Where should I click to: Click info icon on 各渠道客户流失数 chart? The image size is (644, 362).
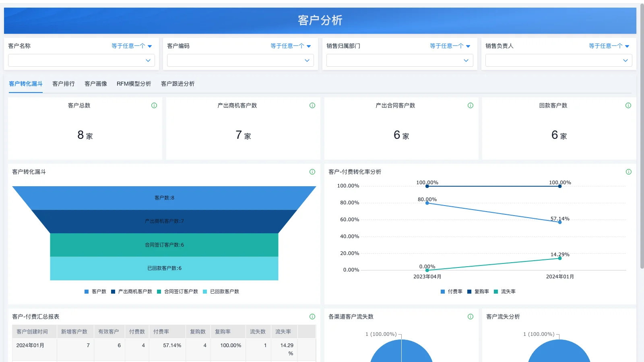[470, 317]
